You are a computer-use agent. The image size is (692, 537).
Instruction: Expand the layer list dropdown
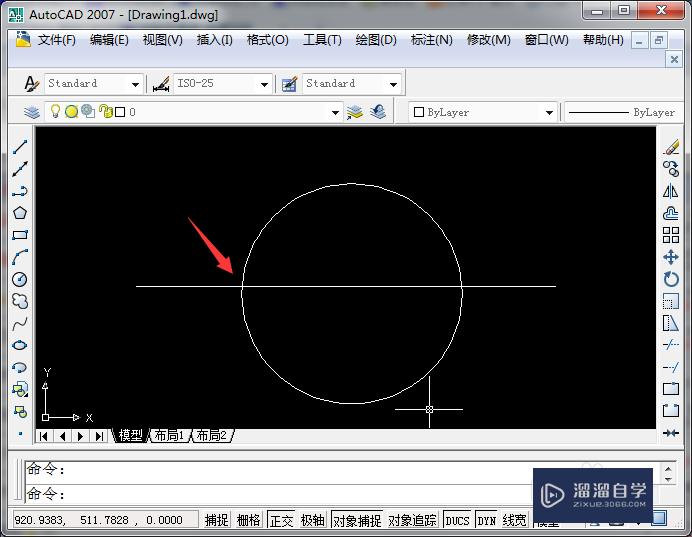click(335, 113)
